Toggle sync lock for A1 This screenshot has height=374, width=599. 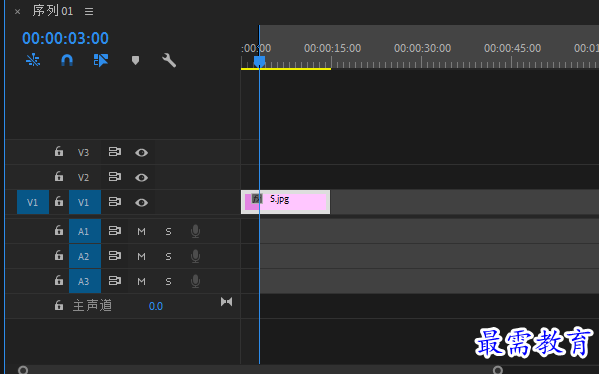(115, 231)
